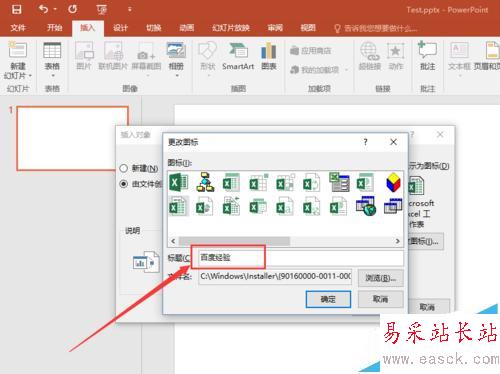The image size is (500, 374).
Task: Select the 新建 radio button in Insert Object
Action: [x=124, y=168]
